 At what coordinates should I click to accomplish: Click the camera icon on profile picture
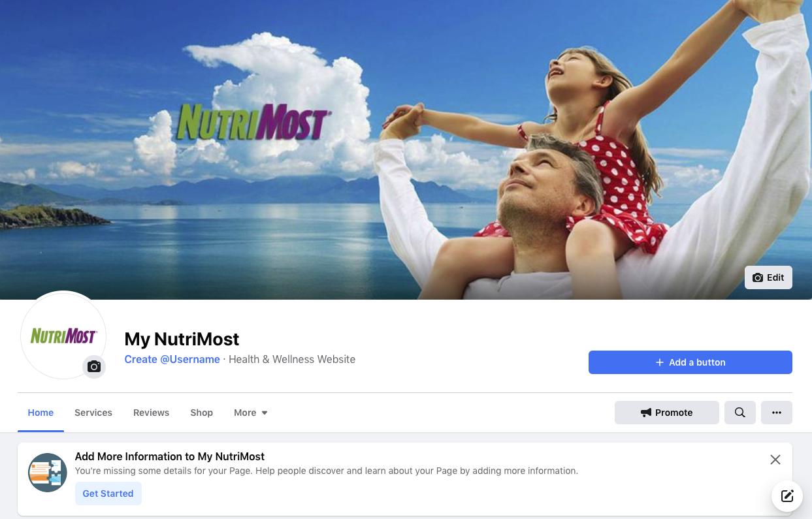(94, 367)
